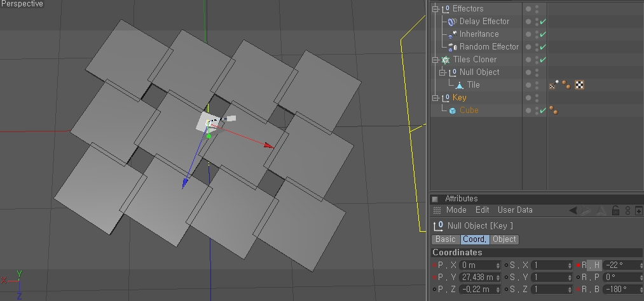Collapse the Tiles Cloner hierarchy
This screenshot has width=644, height=301.
pos(435,60)
